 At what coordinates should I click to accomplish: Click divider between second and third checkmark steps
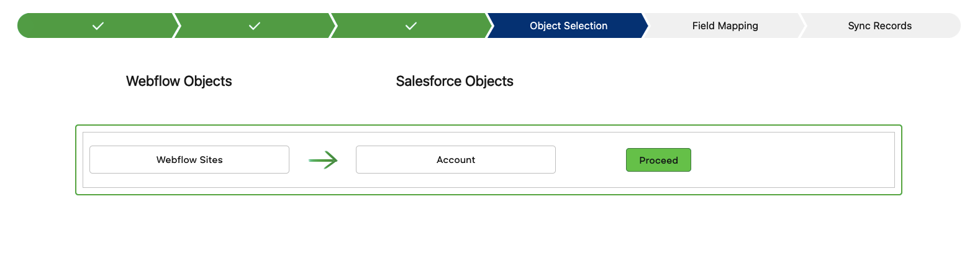(x=333, y=26)
